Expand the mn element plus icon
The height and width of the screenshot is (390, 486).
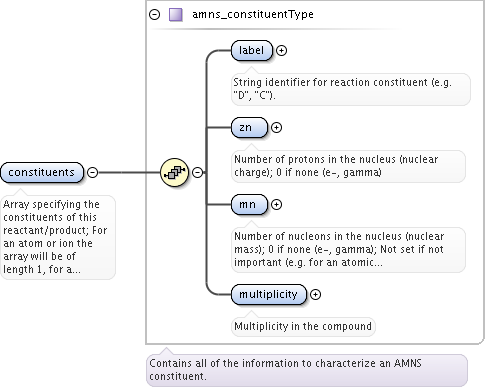pos(276,204)
